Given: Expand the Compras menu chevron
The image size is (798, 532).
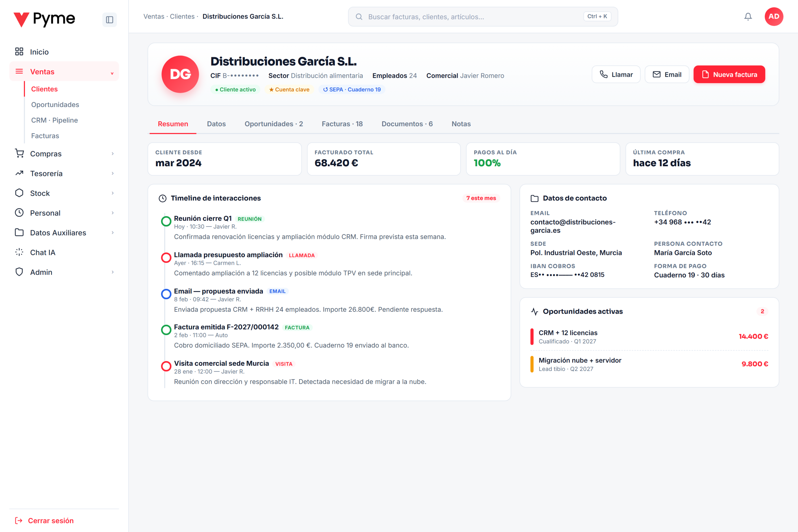Looking at the screenshot, I should coord(113,154).
